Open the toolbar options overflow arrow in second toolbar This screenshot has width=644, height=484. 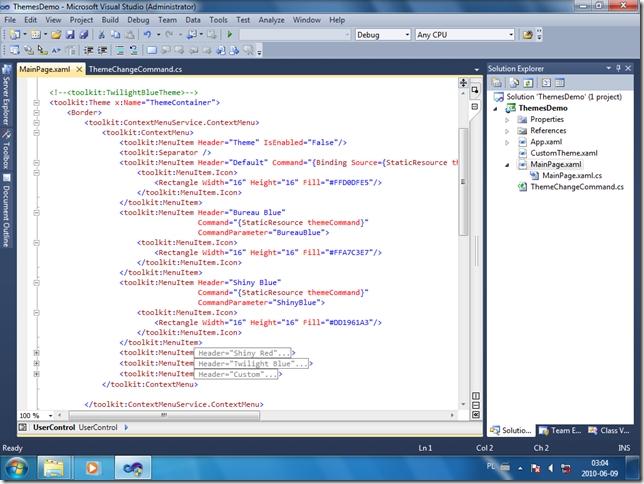click(259, 52)
